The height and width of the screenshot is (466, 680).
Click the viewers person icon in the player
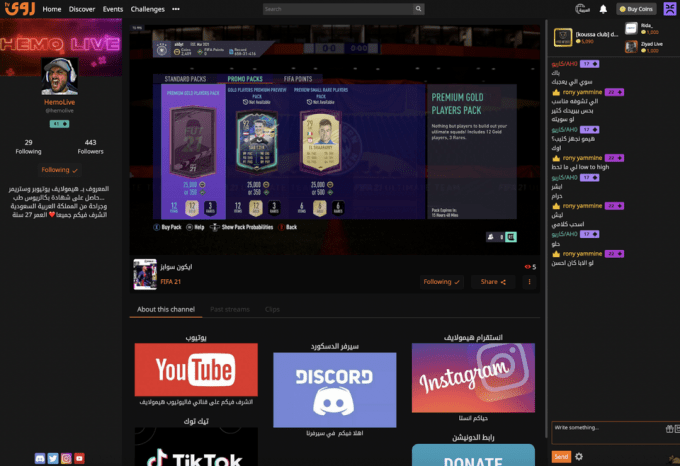[x=491, y=237]
